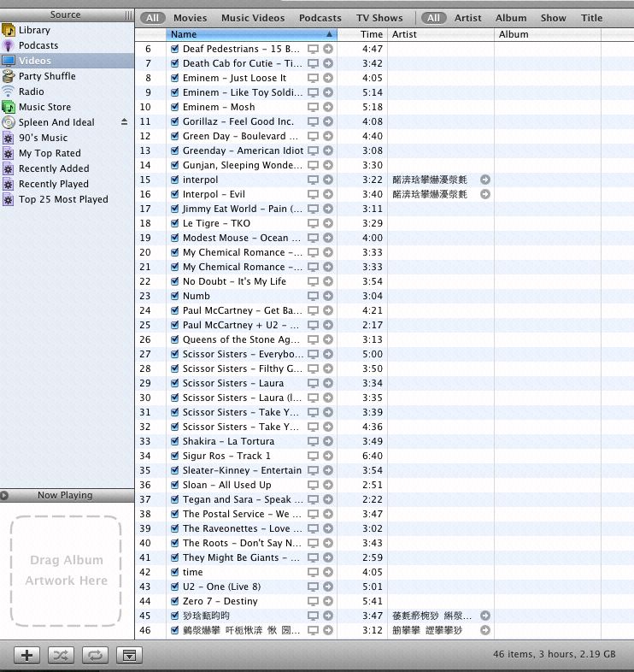Select the Party Shuffle source
This screenshot has width=634, height=672.
tap(47, 76)
